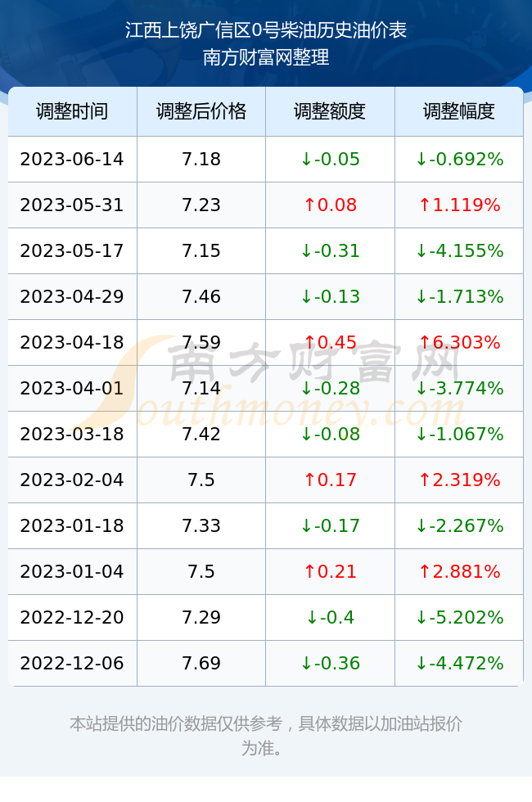
Task: Click the red up arrow beside 6.303%
Action: 424,343
